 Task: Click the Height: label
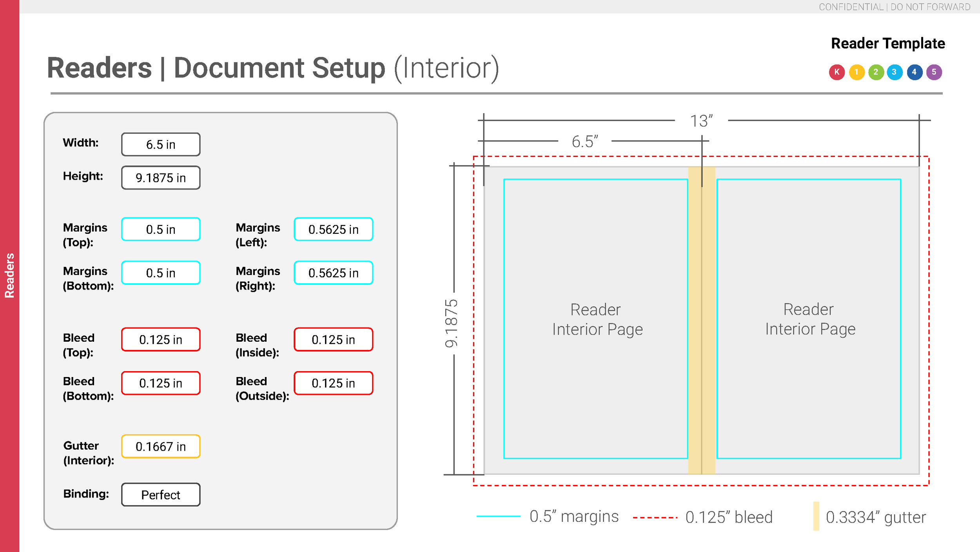pos(83,176)
